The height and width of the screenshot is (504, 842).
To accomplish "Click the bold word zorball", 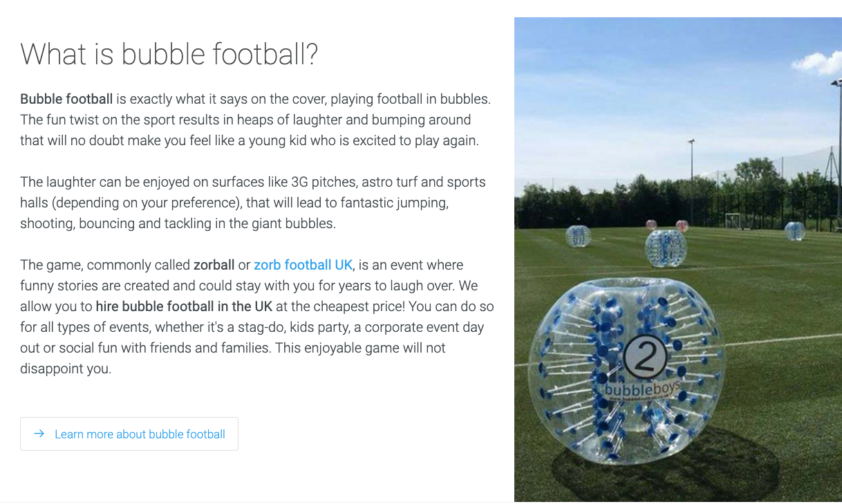I will pos(214,265).
